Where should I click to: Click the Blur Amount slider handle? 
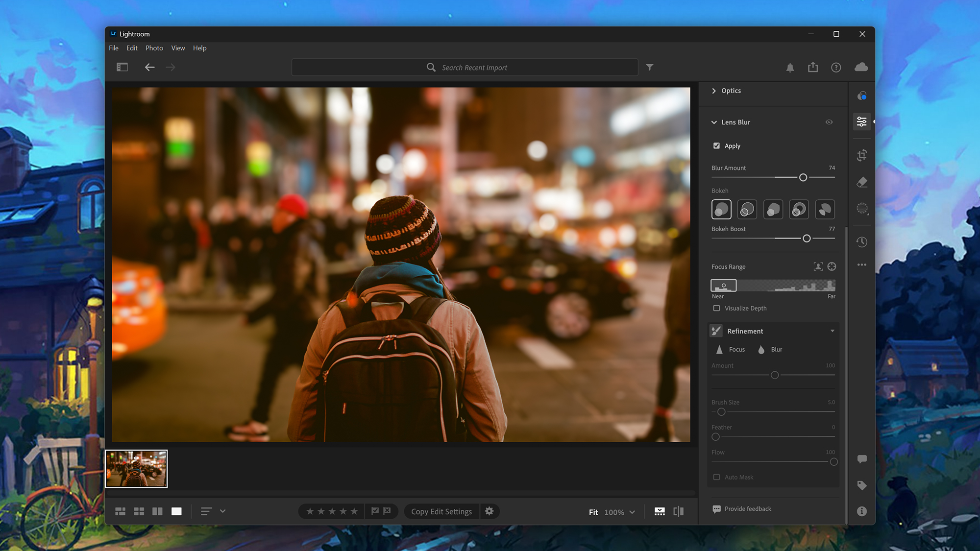tap(803, 177)
